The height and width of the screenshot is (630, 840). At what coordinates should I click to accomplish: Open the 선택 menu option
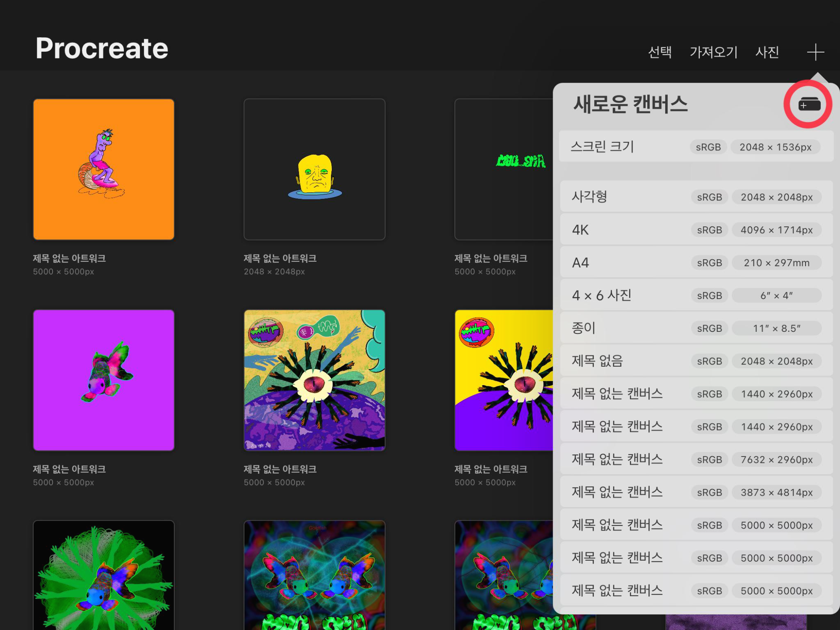tap(659, 52)
